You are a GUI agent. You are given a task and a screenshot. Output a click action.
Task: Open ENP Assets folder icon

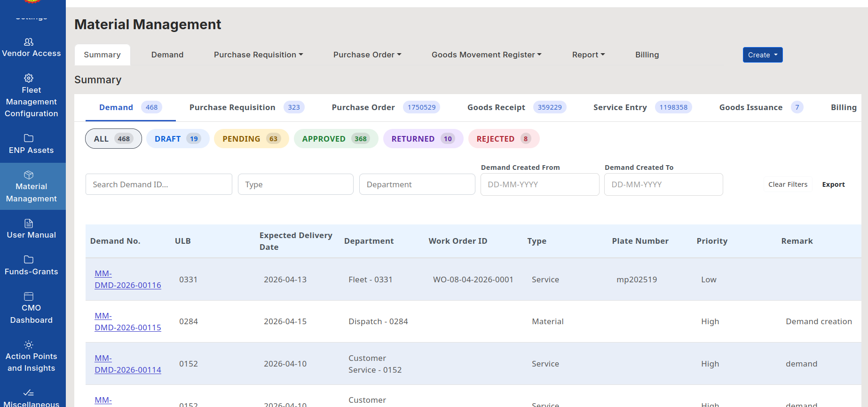click(29, 138)
